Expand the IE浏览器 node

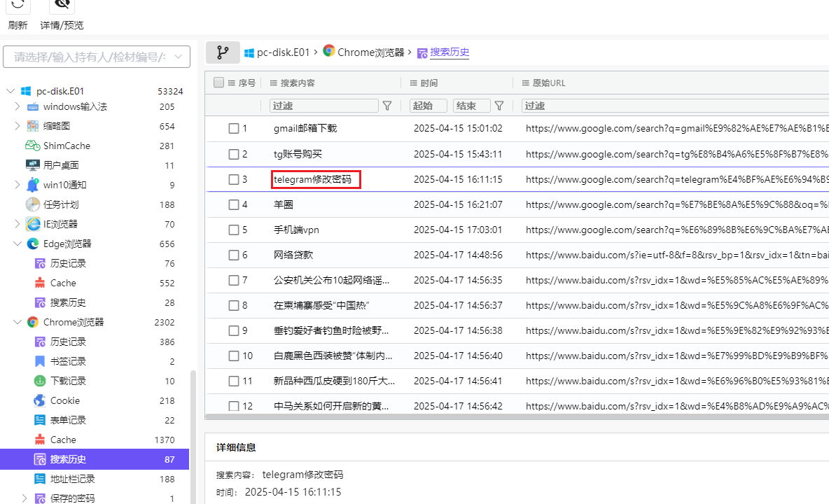click(17, 224)
